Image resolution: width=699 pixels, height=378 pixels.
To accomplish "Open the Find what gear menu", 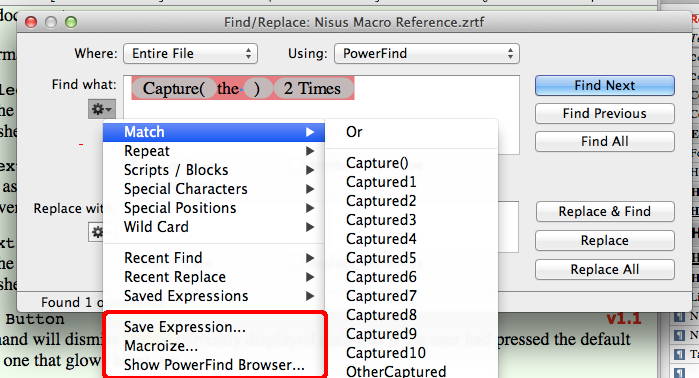I will (102, 109).
